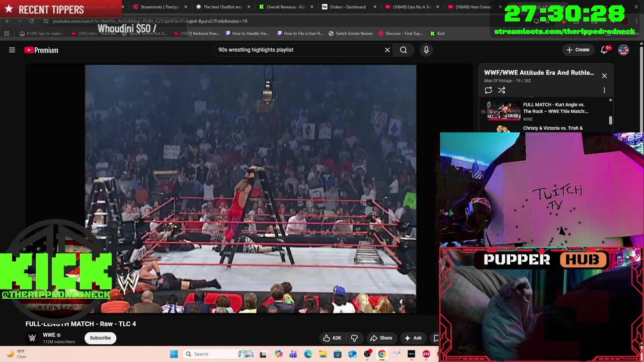
Task: Click the browser back arrow
Action: click(x=7, y=21)
